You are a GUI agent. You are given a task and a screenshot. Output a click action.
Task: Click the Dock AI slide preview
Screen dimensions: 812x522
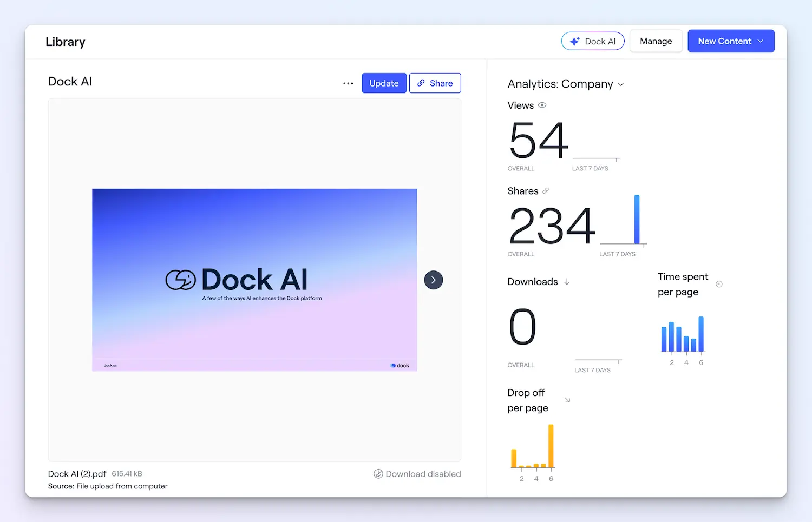[x=254, y=280]
